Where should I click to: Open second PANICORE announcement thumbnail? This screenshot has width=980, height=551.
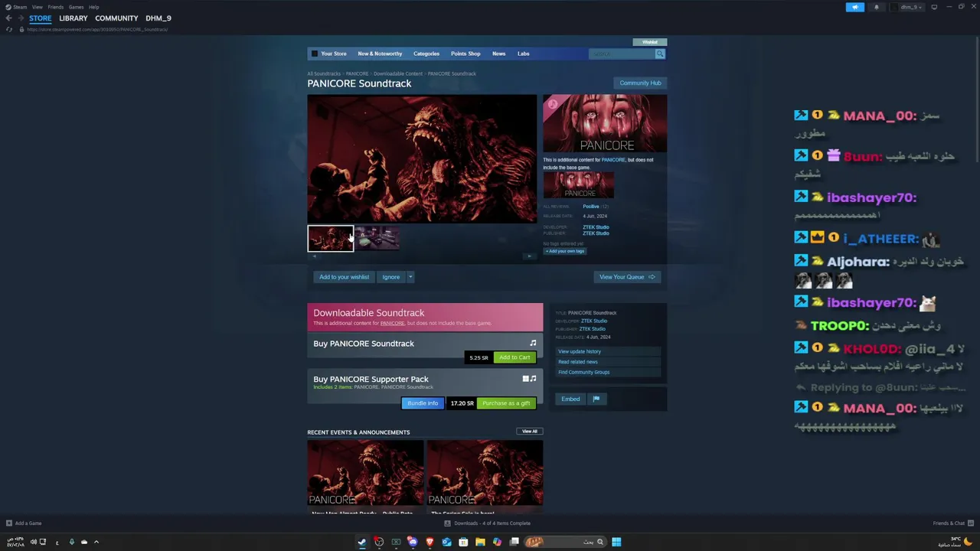485,473
